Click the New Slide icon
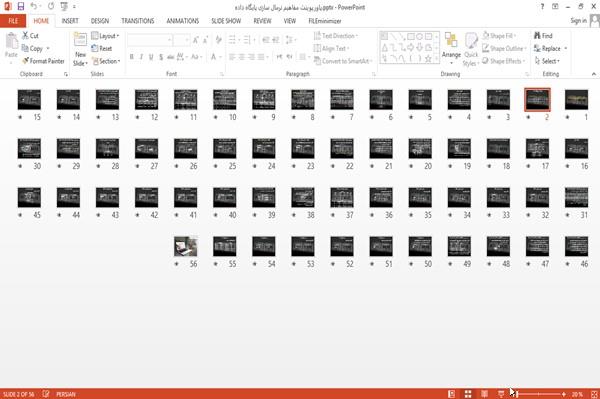Image resolution: width=600 pixels, height=399 pixels. [80, 40]
